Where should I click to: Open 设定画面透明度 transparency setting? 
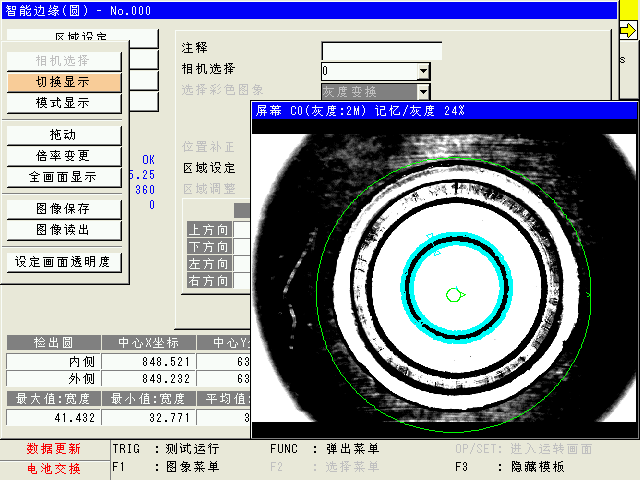click(63, 262)
